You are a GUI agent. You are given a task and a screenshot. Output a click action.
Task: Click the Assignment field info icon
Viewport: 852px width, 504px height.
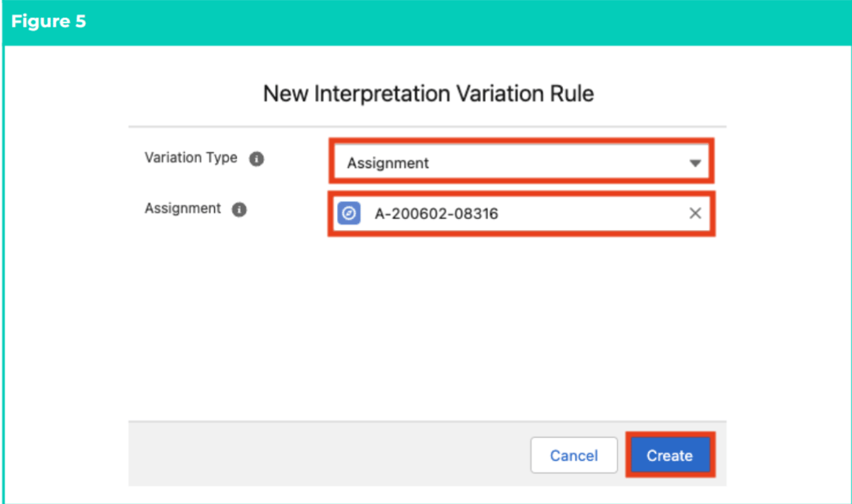(239, 209)
